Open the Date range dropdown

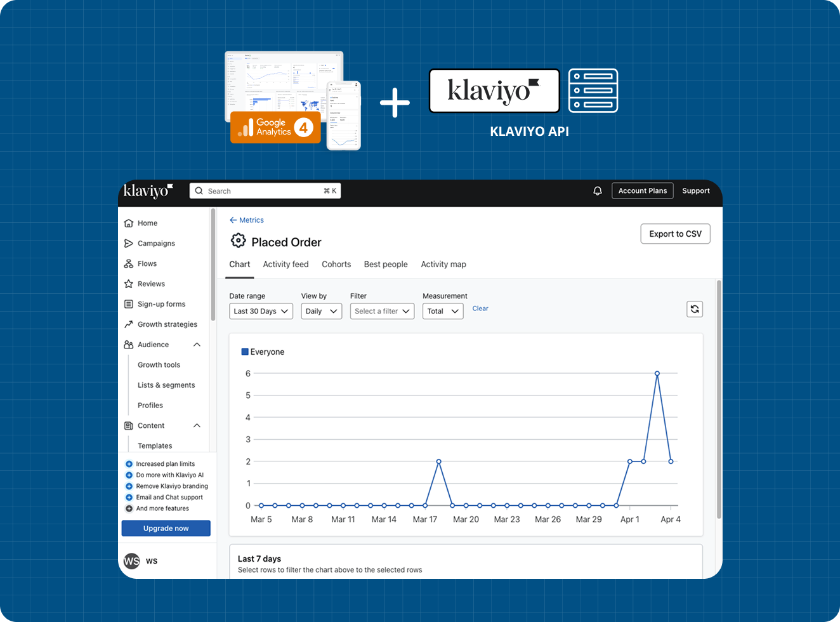click(261, 311)
